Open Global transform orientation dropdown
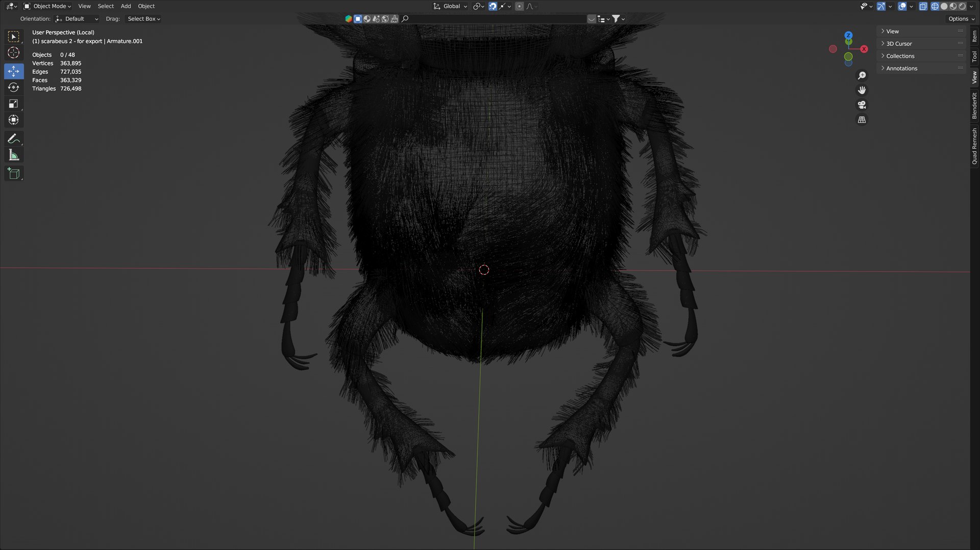This screenshot has height=550, width=980. pyautogui.click(x=450, y=6)
